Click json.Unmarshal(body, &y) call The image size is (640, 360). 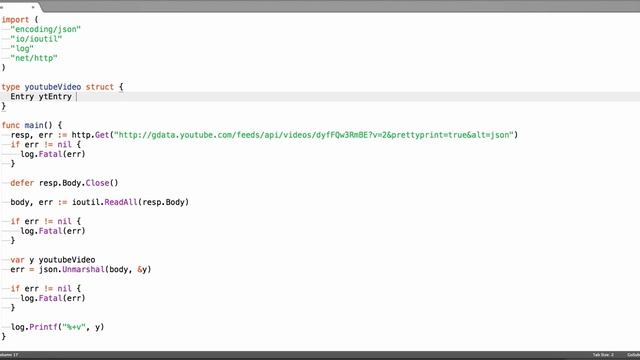click(x=95, y=269)
